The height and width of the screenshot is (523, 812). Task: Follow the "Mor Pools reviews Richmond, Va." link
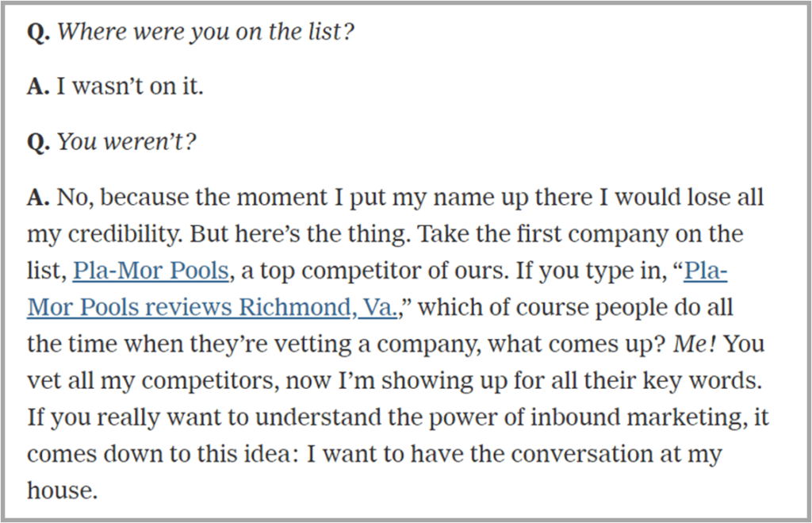pyautogui.click(x=213, y=307)
